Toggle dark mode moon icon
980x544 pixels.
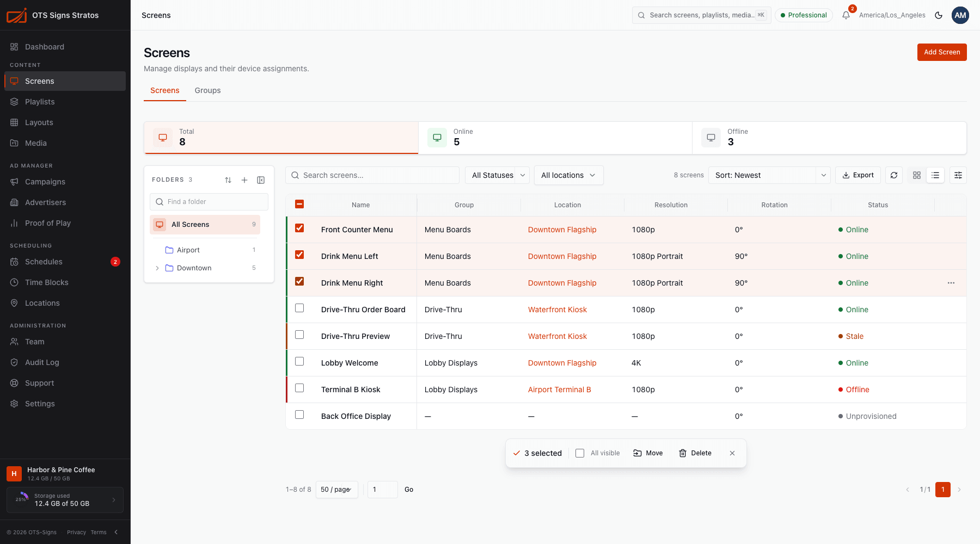click(939, 15)
